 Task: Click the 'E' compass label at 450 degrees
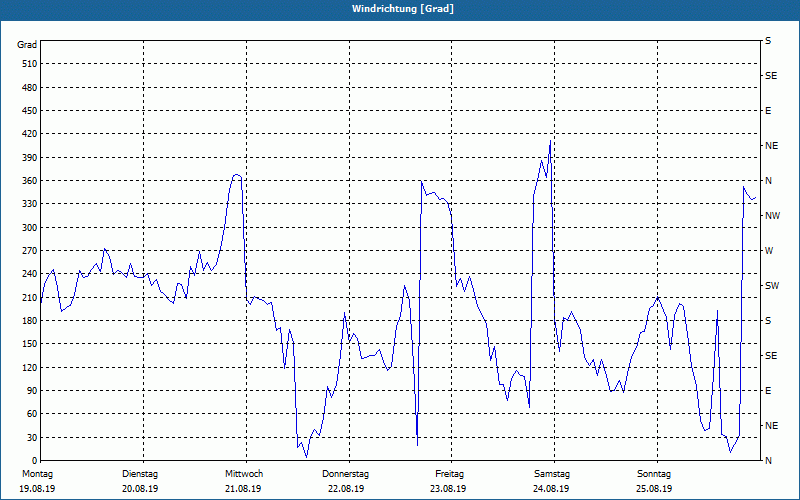(x=768, y=111)
